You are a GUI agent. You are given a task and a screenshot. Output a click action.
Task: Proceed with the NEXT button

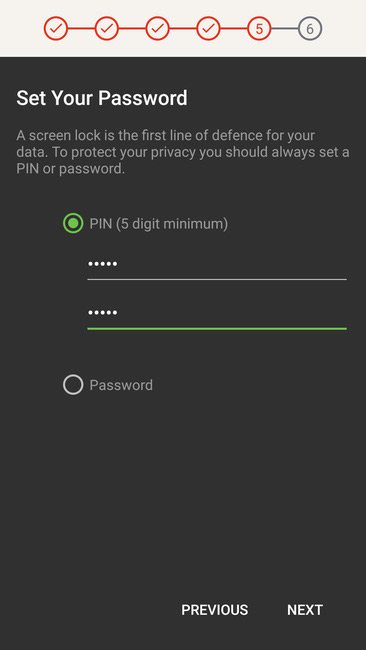pyautogui.click(x=305, y=610)
